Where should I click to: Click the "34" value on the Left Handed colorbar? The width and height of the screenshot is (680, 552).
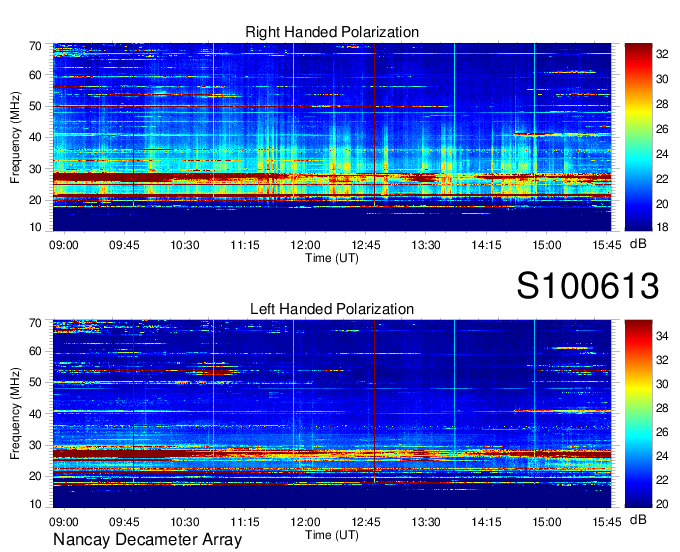point(662,336)
